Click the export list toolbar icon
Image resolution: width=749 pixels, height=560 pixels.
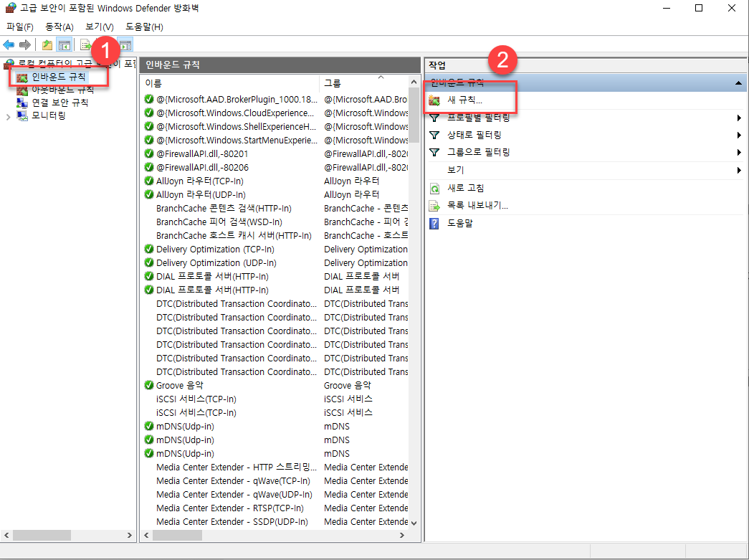click(x=86, y=45)
